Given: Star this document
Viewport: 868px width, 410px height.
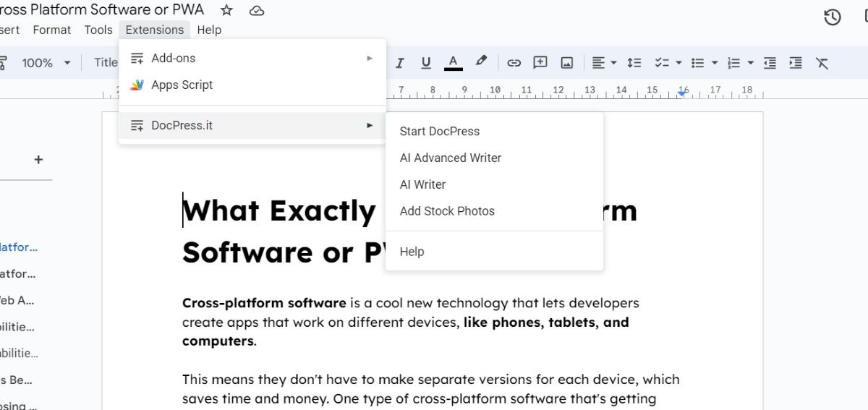Looking at the screenshot, I should (226, 10).
